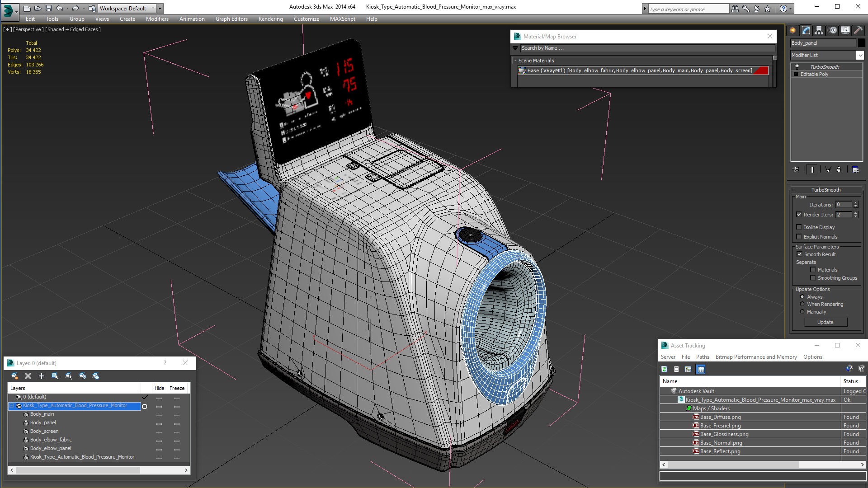Add selected objects to highlighted layer
The image size is (868, 488).
pos(42,376)
